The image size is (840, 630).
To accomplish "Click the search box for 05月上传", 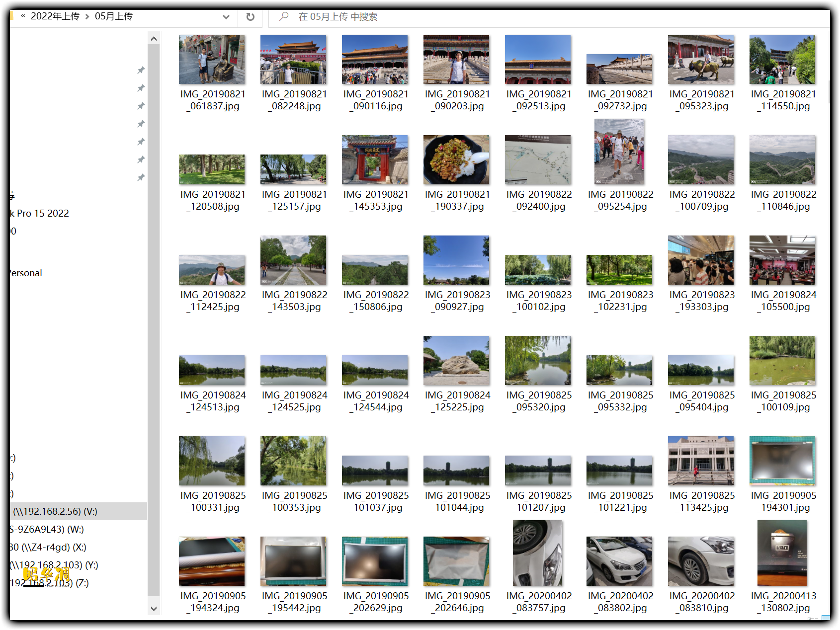I will tap(549, 17).
